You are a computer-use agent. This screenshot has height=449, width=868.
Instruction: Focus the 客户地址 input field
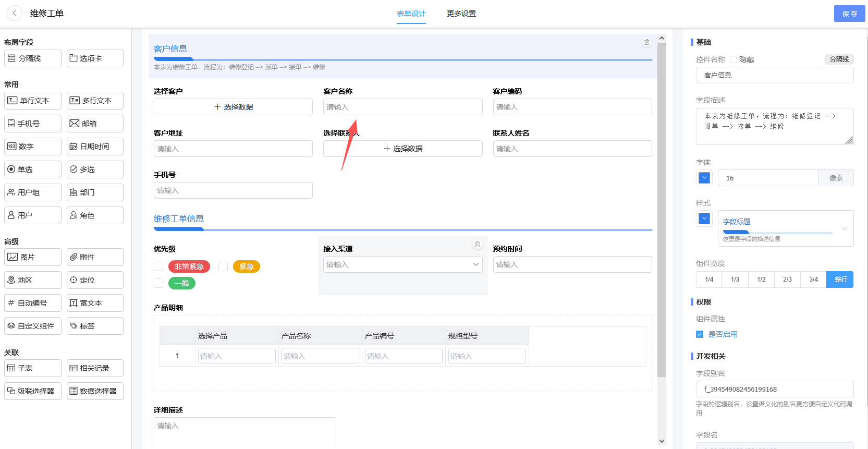pyautogui.click(x=233, y=149)
